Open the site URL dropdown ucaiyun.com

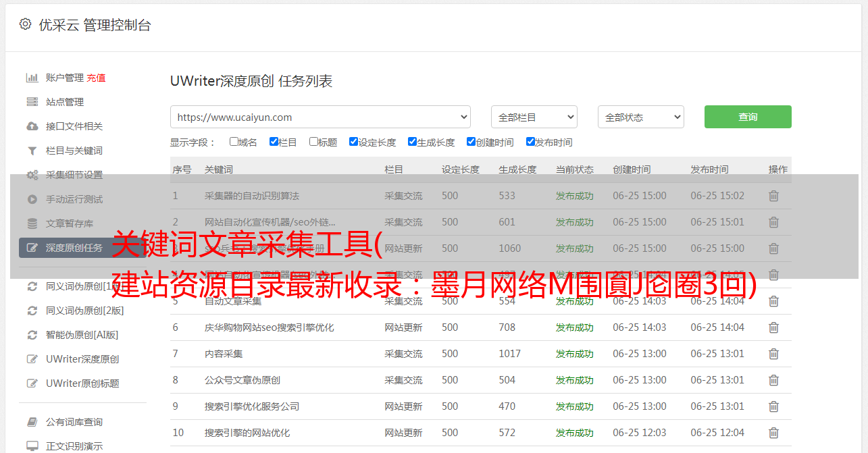pos(320,117)
